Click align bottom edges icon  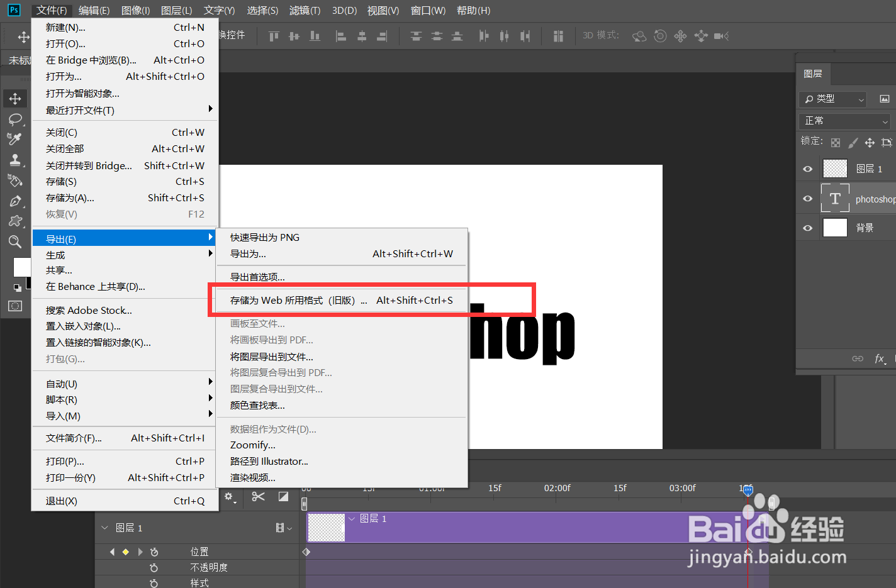[315, 36]
